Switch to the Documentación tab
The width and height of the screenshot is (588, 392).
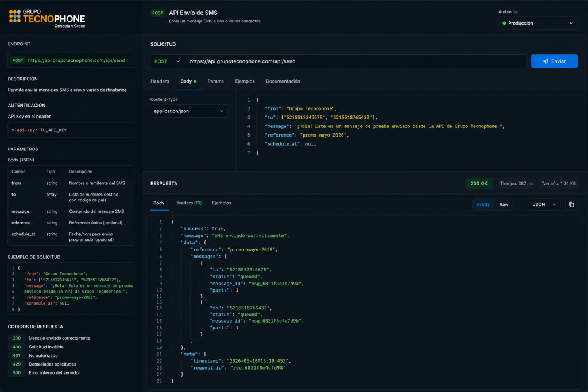pyautogui.click(x=283, y=81)
